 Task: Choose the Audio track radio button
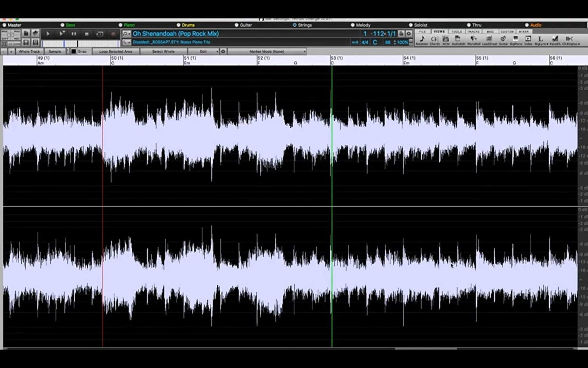pos(527,25)
